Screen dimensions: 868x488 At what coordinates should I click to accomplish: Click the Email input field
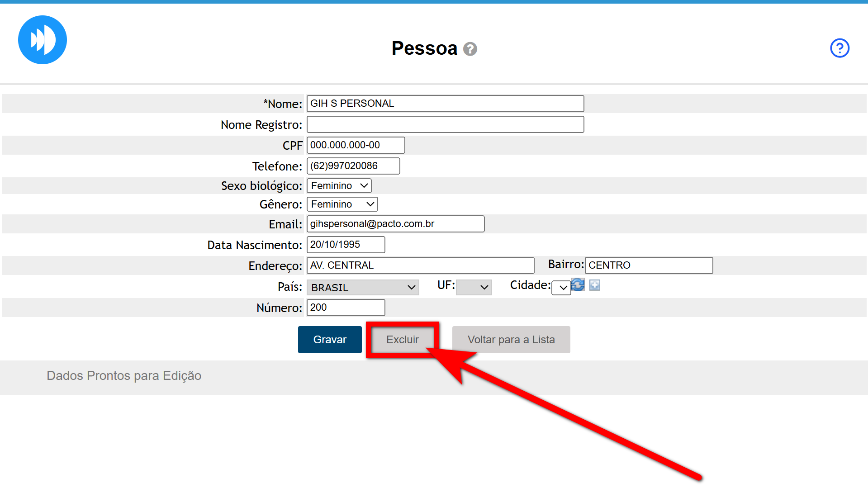coord(395,224)
